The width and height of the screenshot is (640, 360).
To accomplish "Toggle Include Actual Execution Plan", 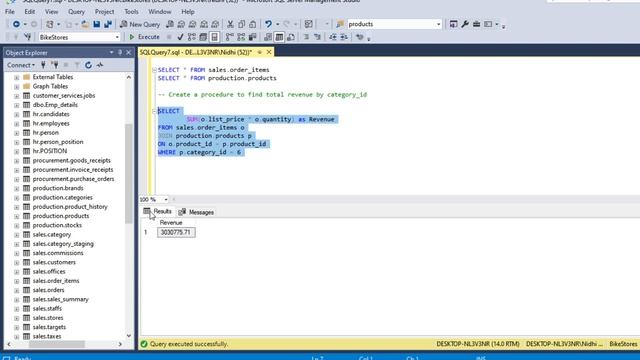I will [x=230, y=37].
